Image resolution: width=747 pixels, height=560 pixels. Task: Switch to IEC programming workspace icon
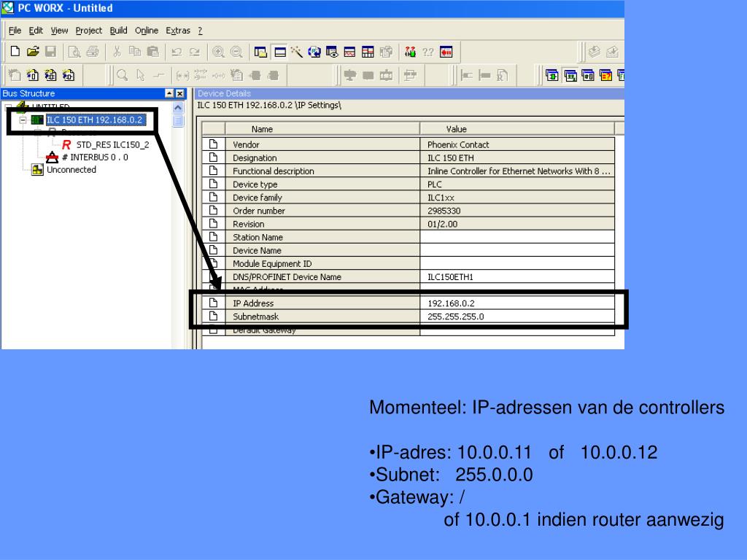point(552,75)
